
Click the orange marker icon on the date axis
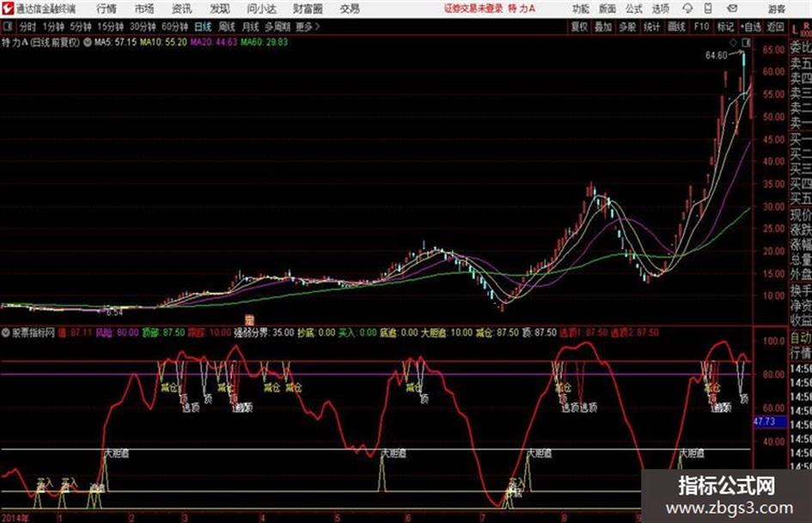(x=249, y=320)
